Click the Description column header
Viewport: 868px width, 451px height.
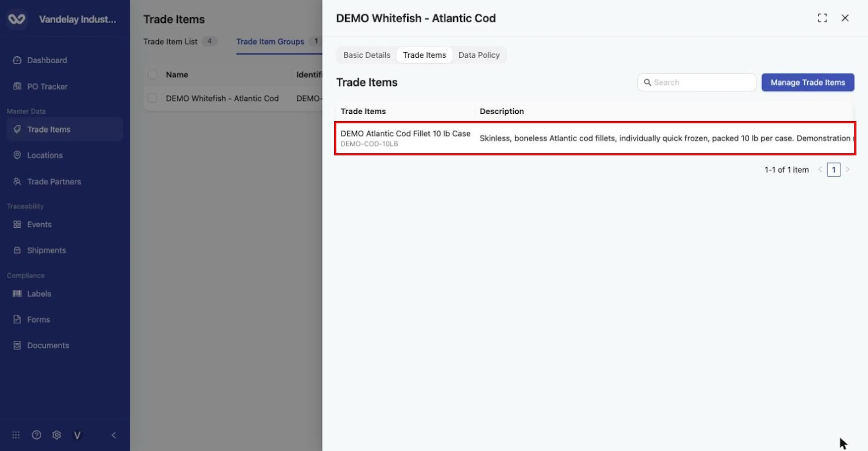coord(501,111)
